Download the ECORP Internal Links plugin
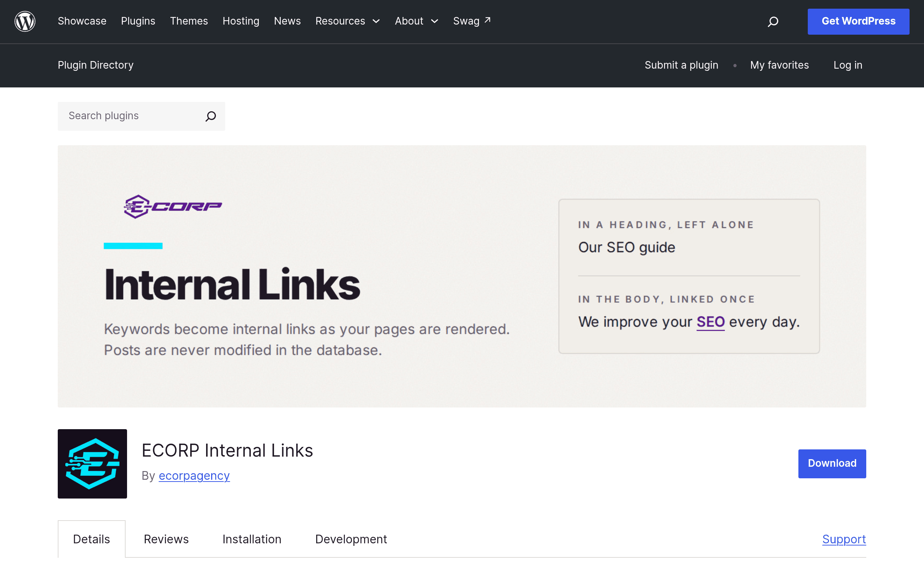Viewport: 924px width, 578px height. point(832,463)
